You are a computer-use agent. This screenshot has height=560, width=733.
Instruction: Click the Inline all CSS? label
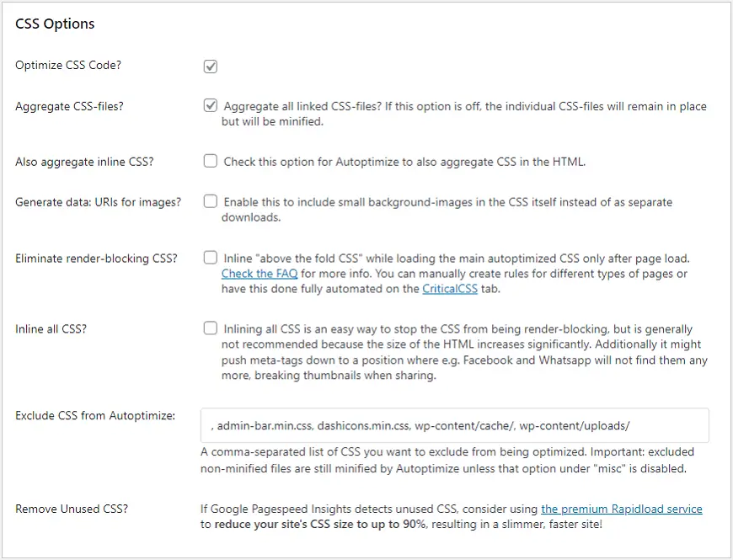coord(51,329)
